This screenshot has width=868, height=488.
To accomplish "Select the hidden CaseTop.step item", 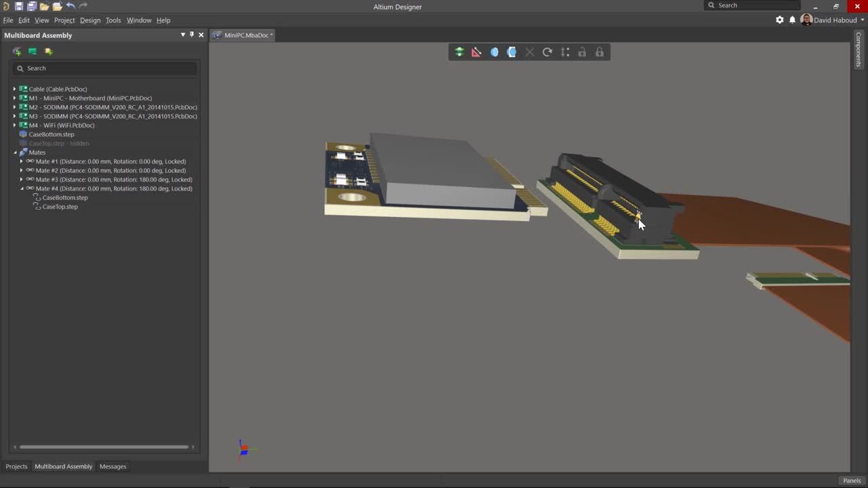I will pos(58,144).
